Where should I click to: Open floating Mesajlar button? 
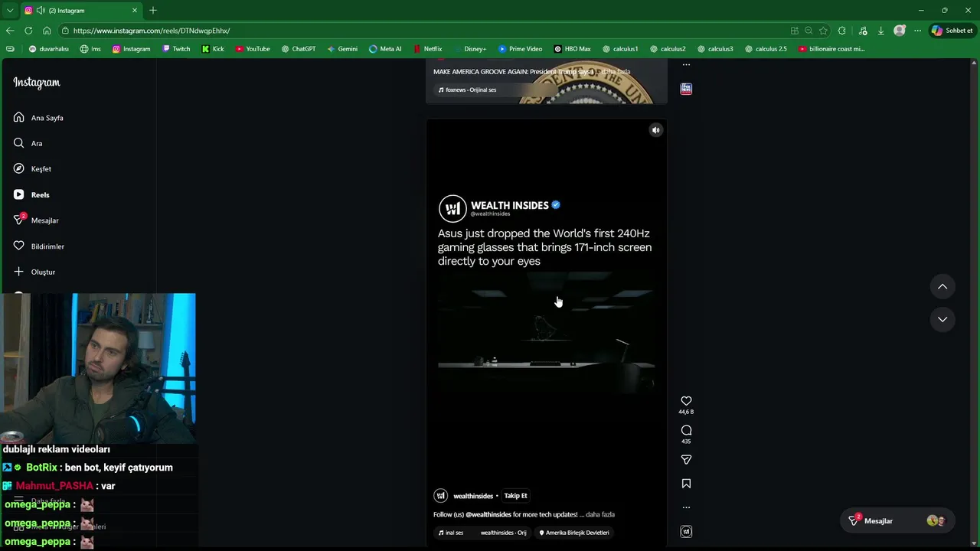tap(897, 521)
